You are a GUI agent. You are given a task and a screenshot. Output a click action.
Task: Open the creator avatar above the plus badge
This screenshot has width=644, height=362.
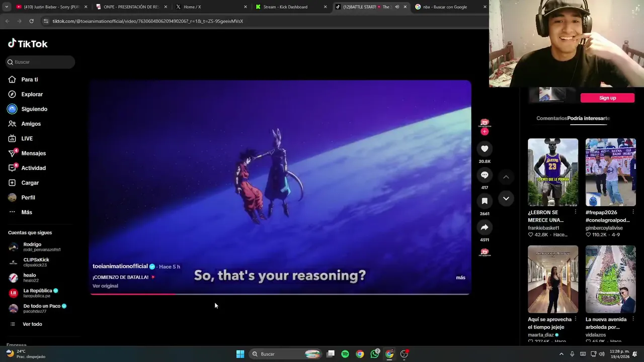point(485,123)
